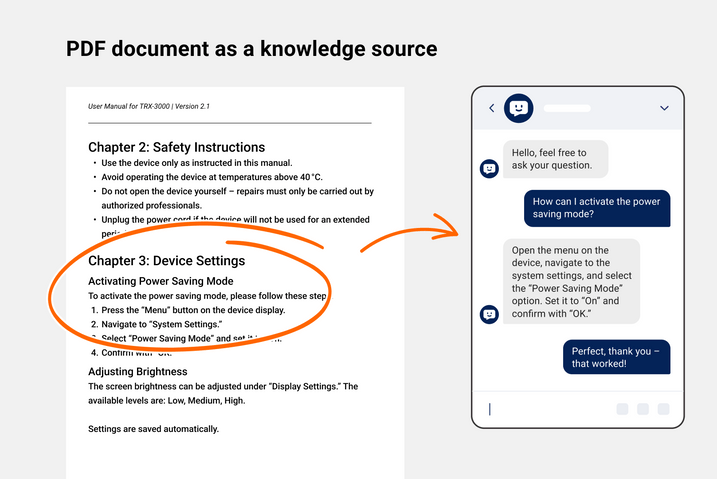Click the 'How can I activate the power saving mode?' bubble
717x479 pixels.
pos(597,208)
